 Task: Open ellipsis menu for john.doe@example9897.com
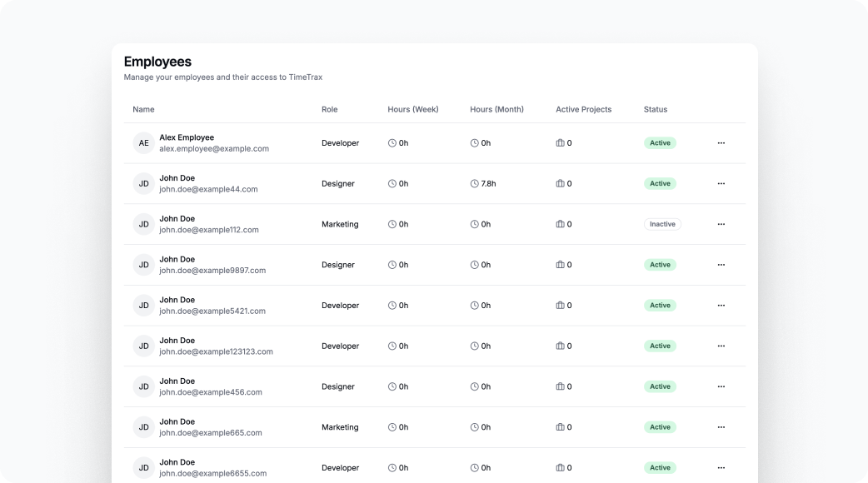(721, 265)
